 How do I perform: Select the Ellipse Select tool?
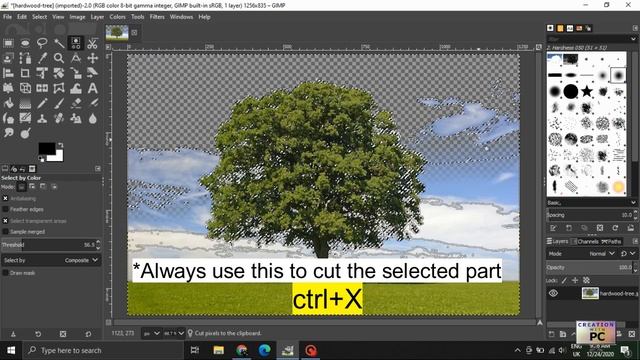click(x=25, y=43)
